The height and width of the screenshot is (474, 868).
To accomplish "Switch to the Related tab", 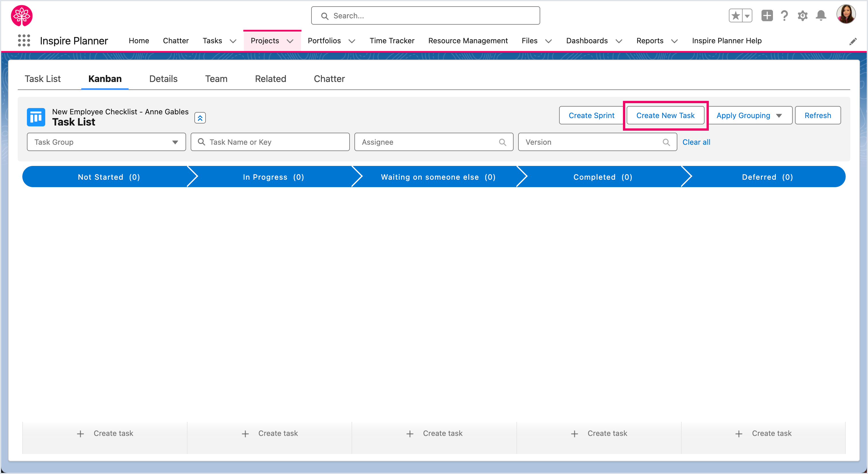I will [270, 79].
